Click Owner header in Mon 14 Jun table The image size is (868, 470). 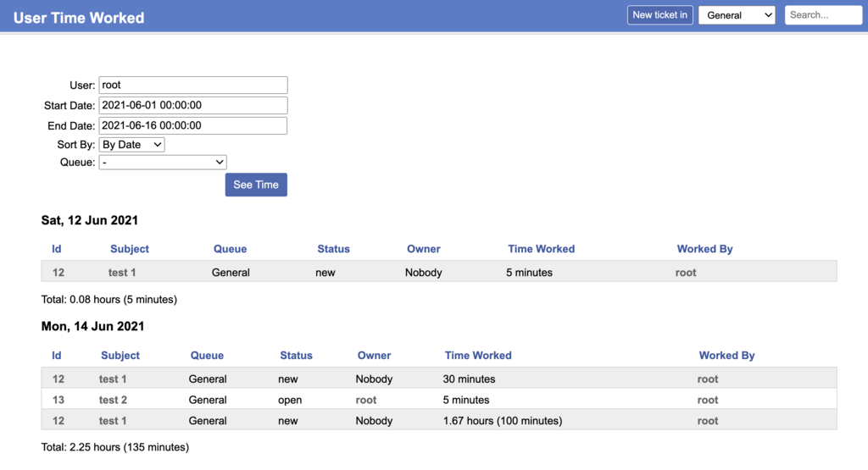pyautogui.click(x=374, y=356)
